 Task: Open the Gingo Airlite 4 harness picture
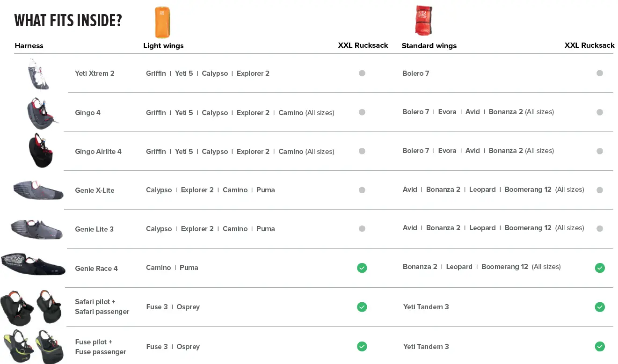coord(41,151)
